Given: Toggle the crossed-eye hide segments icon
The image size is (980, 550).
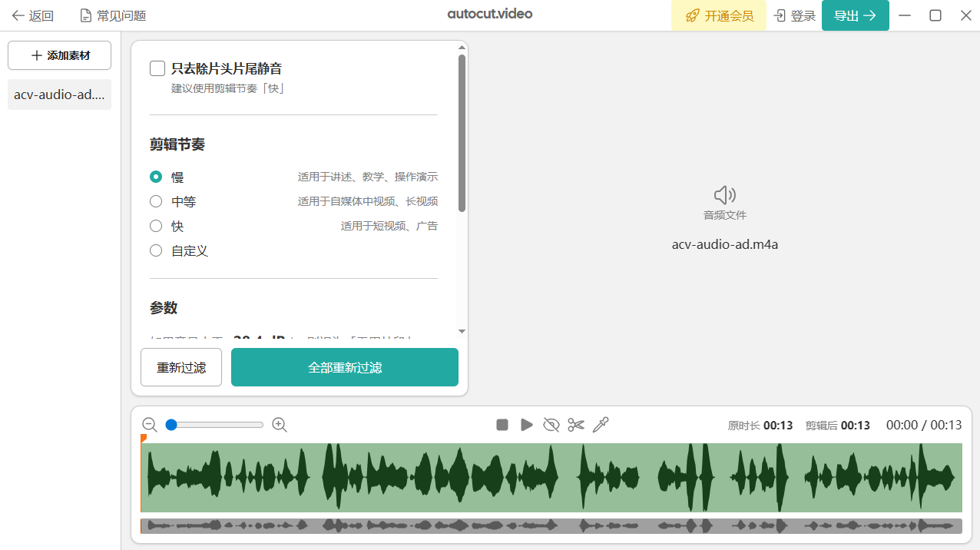Looking at the screenshot, I should click(551, 425).
